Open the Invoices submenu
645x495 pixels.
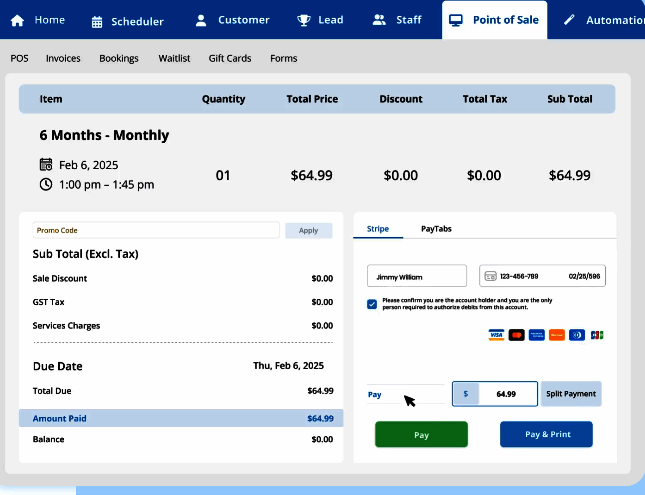click(x=63, y=59)
